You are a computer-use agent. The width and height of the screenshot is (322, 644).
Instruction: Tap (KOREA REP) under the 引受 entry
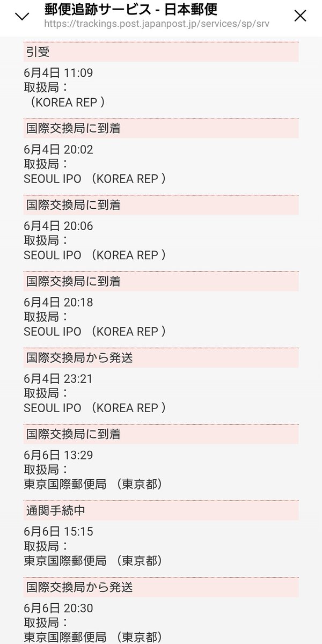(x=67, y=102)
